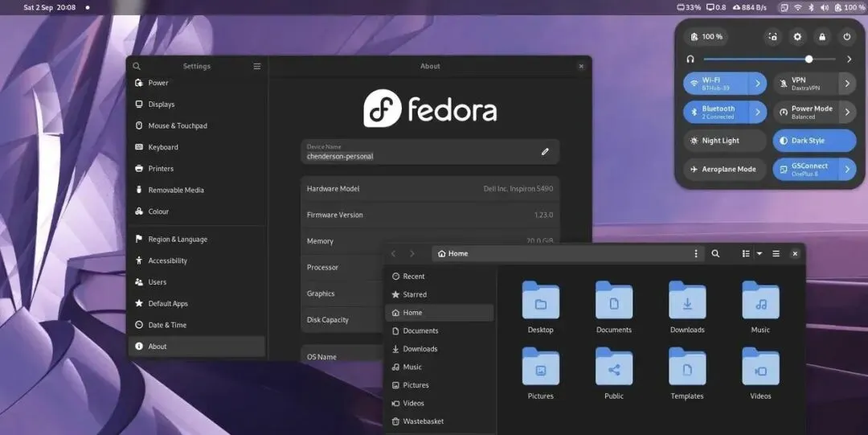Select the Documents folder icon
Image resolution: width=868 pixels, height=435 pixels.
click(x=614, y=301)
